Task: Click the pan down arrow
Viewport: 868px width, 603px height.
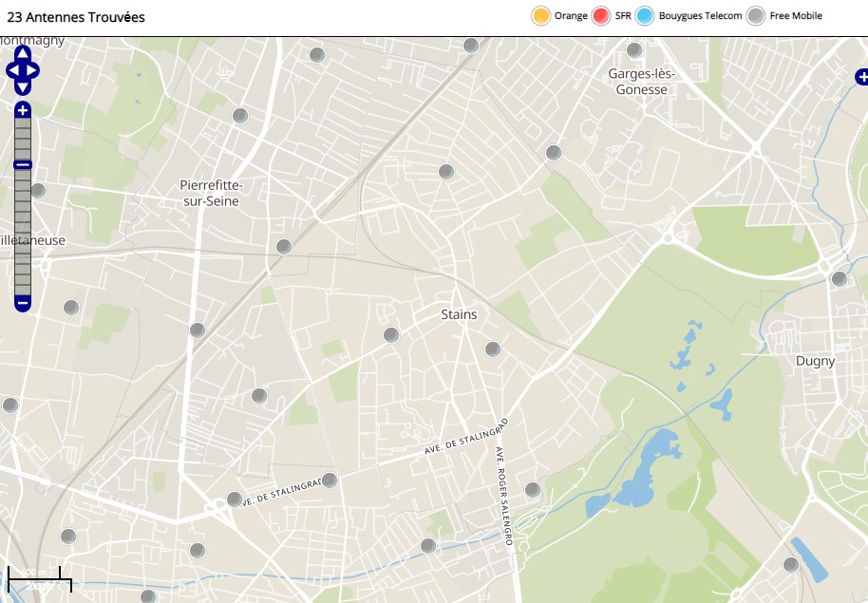Action: [x=23, y=88]
